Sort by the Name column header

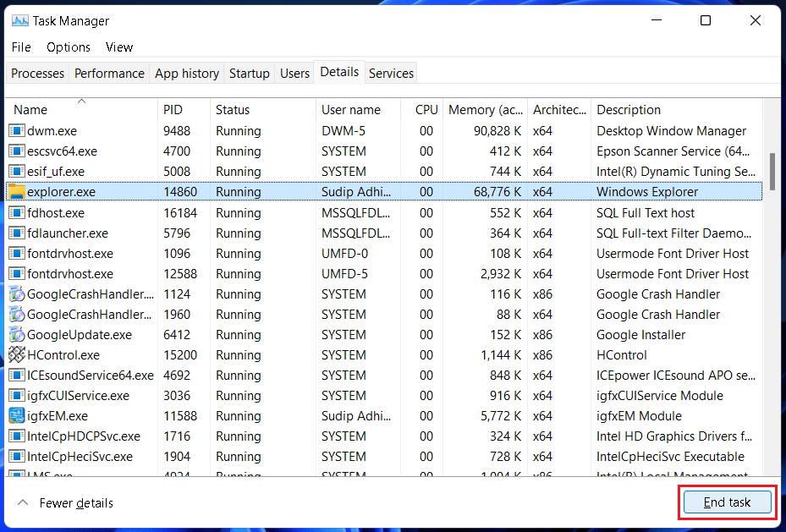click(x=82, y=110)
